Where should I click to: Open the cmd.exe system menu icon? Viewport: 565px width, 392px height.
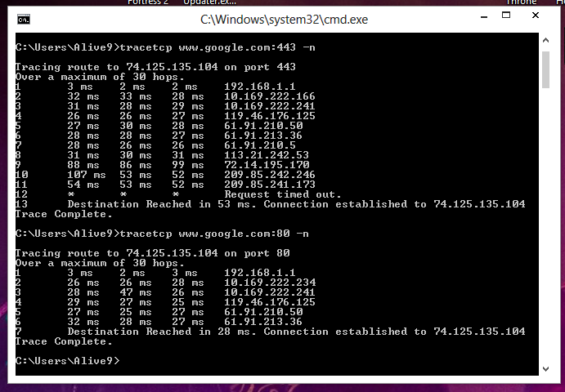click(x=24, y=20)
